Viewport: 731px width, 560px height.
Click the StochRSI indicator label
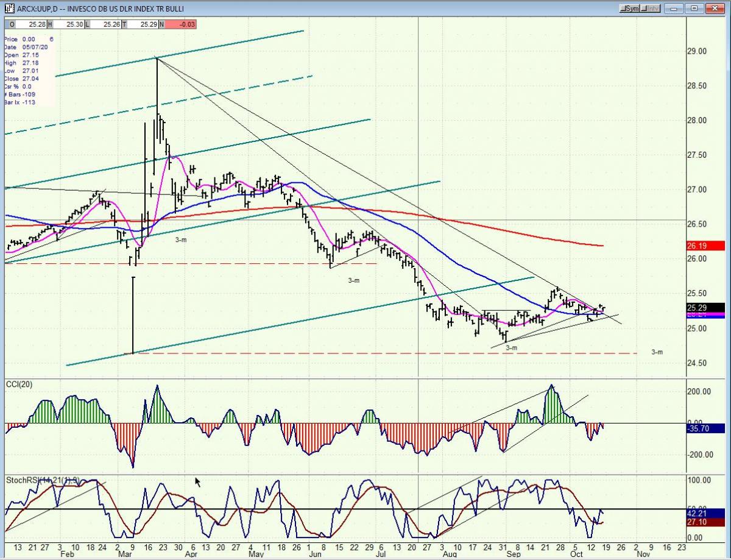click(x=43, y=480)
